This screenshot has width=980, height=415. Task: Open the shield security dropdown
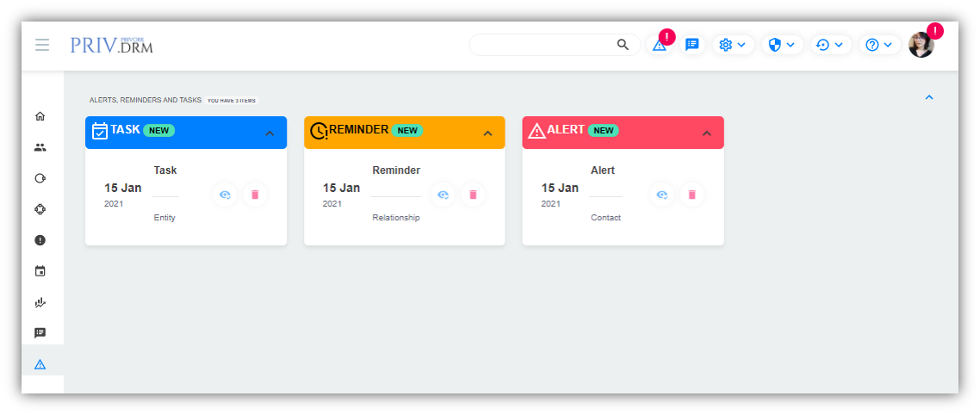click(781, 45)
